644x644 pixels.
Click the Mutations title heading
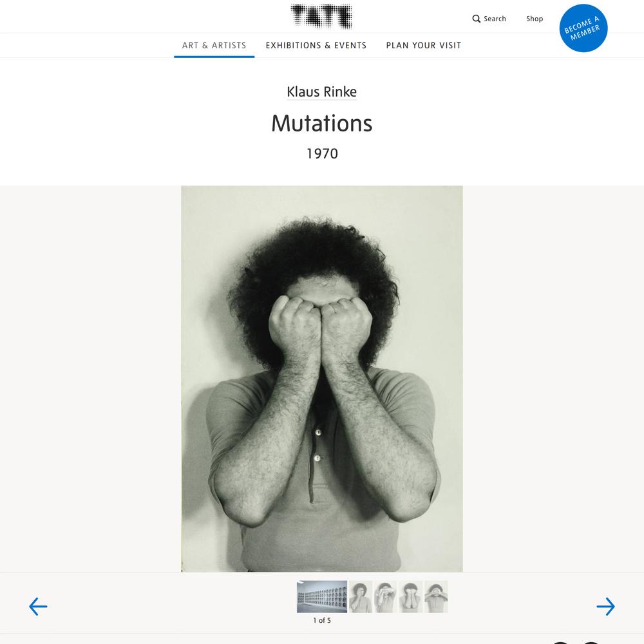321,123
